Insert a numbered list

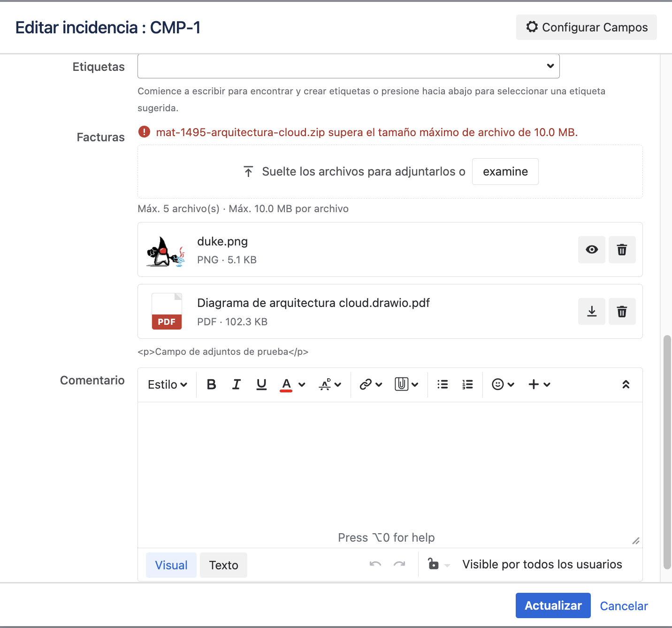click(x=467, y=384)
